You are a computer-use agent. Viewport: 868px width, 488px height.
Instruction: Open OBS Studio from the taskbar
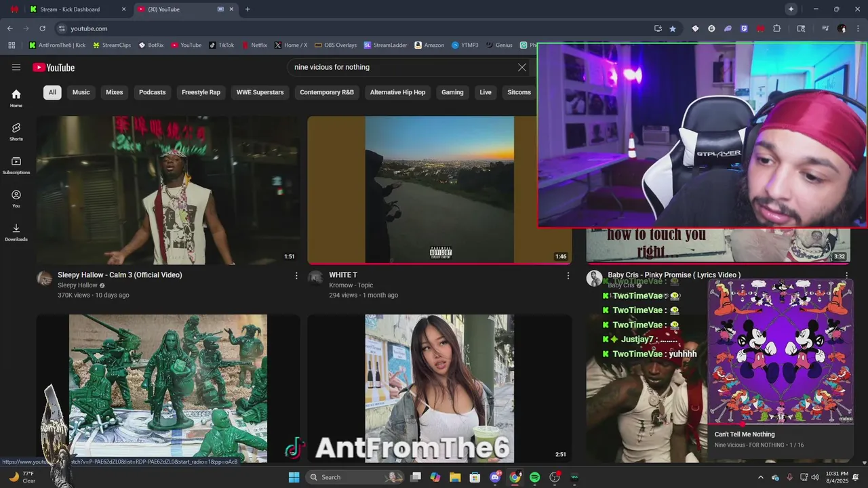(555, 477)
